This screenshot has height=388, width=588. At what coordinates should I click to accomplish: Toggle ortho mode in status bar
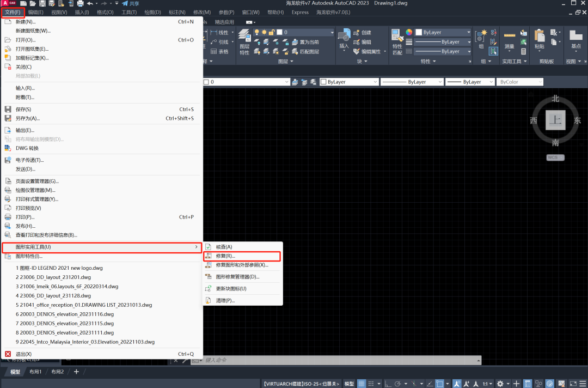coord(388,384)
